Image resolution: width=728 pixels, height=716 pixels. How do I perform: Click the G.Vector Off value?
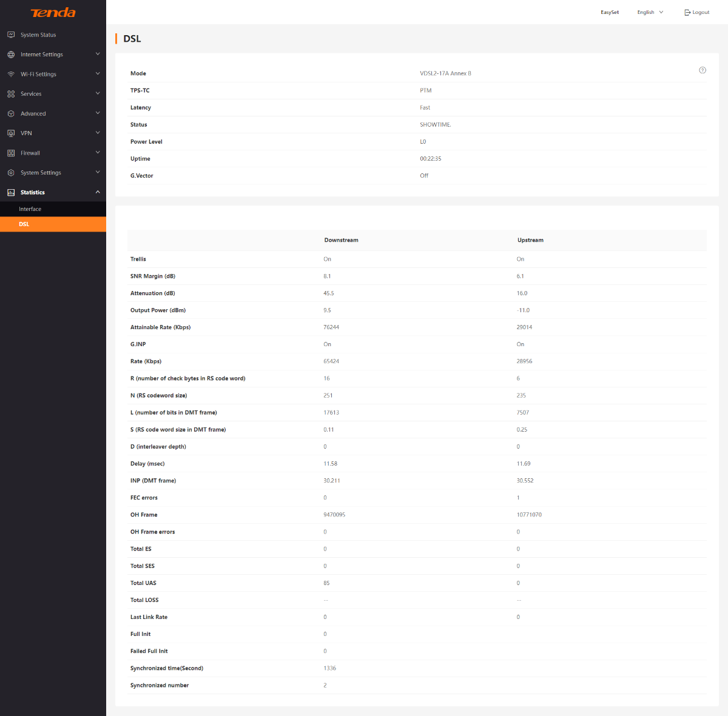pyautogui.click(x=424, y=176)
